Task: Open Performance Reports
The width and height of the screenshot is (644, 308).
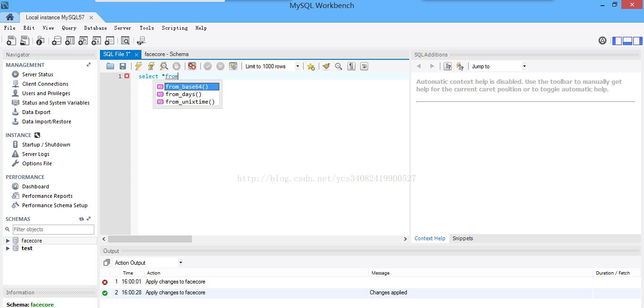Action: coord(47,196)
